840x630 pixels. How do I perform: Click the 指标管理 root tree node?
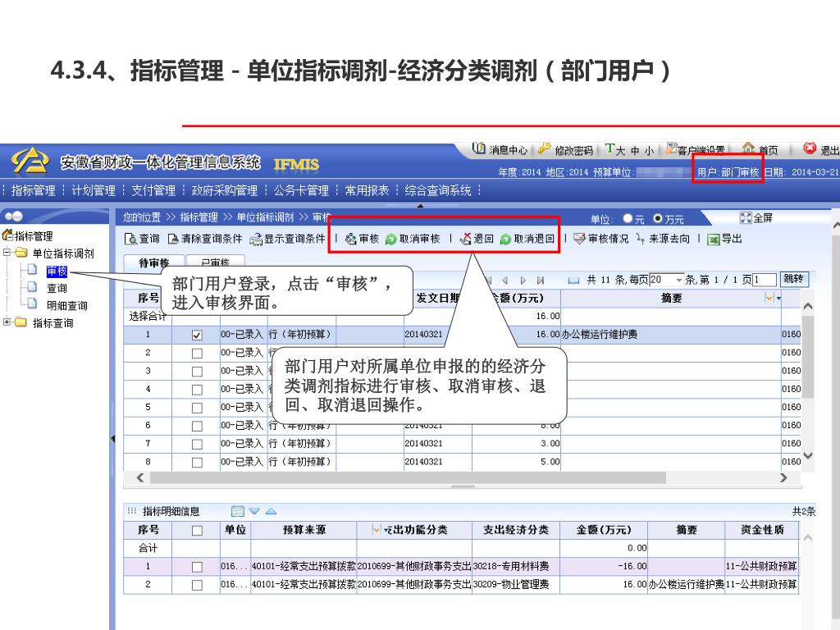[33, 235]
